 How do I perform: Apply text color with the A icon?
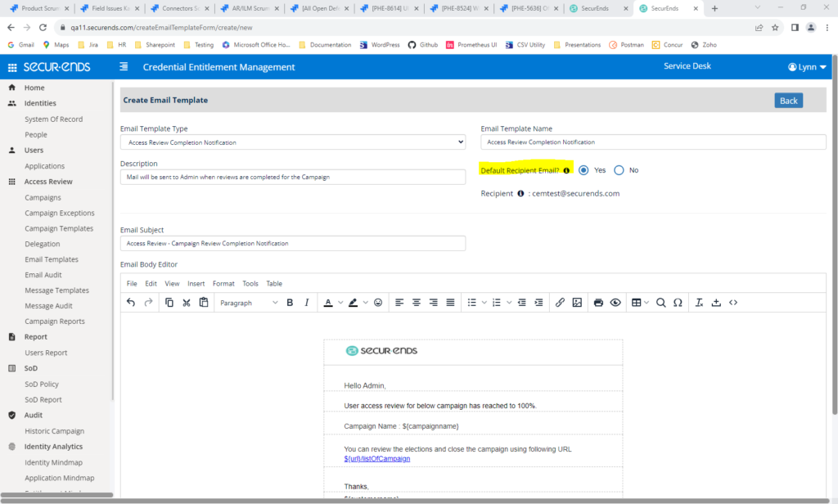click(x=328, y=303)
